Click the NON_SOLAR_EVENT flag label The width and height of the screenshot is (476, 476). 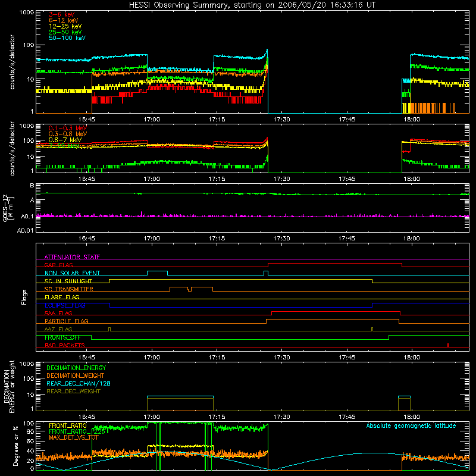tap(72, 273)
